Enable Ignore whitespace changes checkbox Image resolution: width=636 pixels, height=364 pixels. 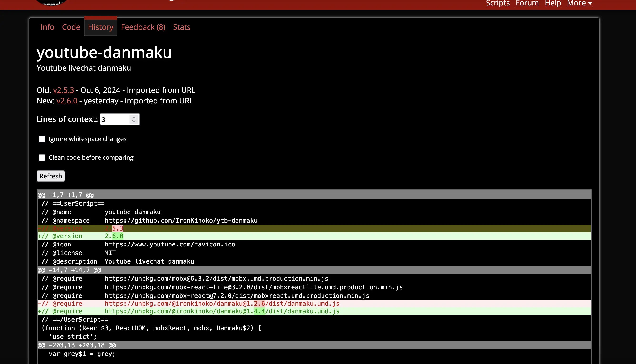coord(42,139)
